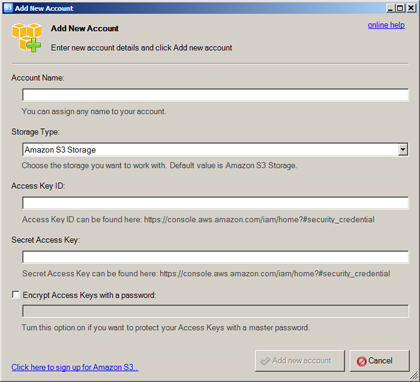Click the 'Turn this option on' hint text
Screen dimensions: 420x382
[x=165, y=328]
